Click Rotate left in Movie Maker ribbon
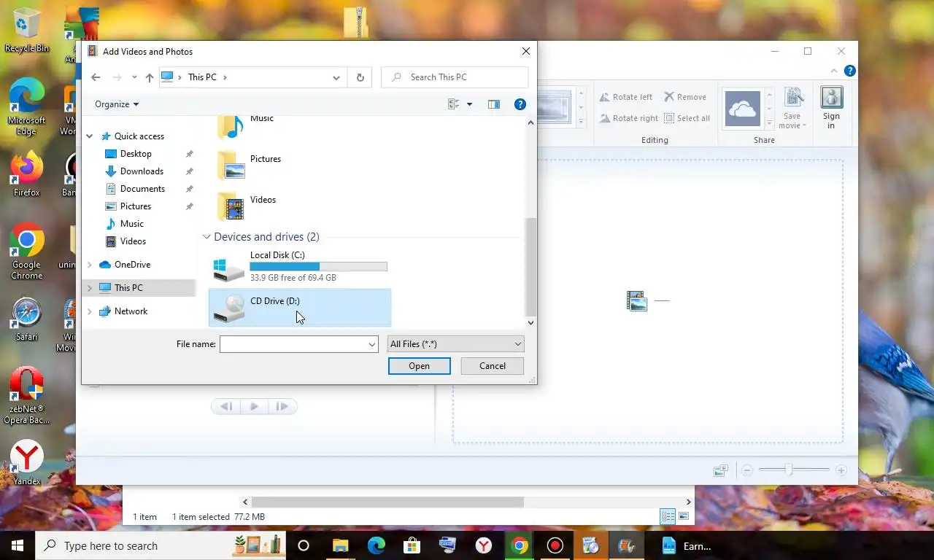 point(626,97)
